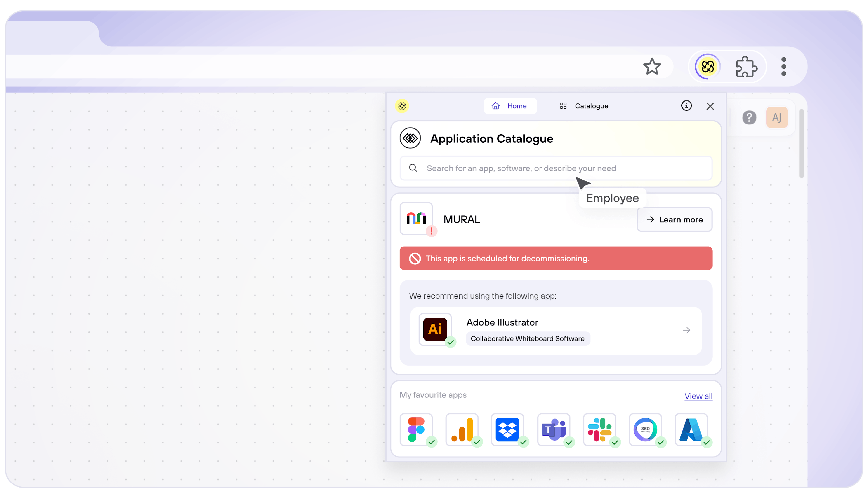Switch to the Catalogue tab

point(584,106)
